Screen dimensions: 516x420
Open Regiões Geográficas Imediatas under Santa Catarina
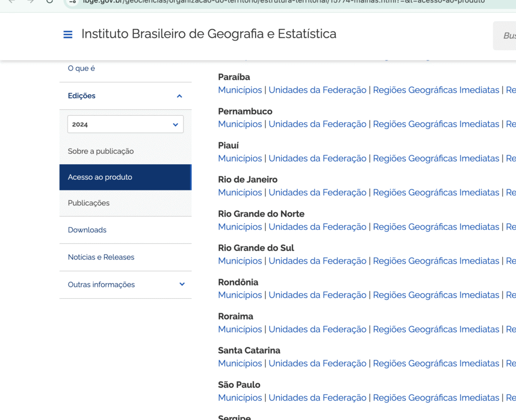click(x=436, y=364)
